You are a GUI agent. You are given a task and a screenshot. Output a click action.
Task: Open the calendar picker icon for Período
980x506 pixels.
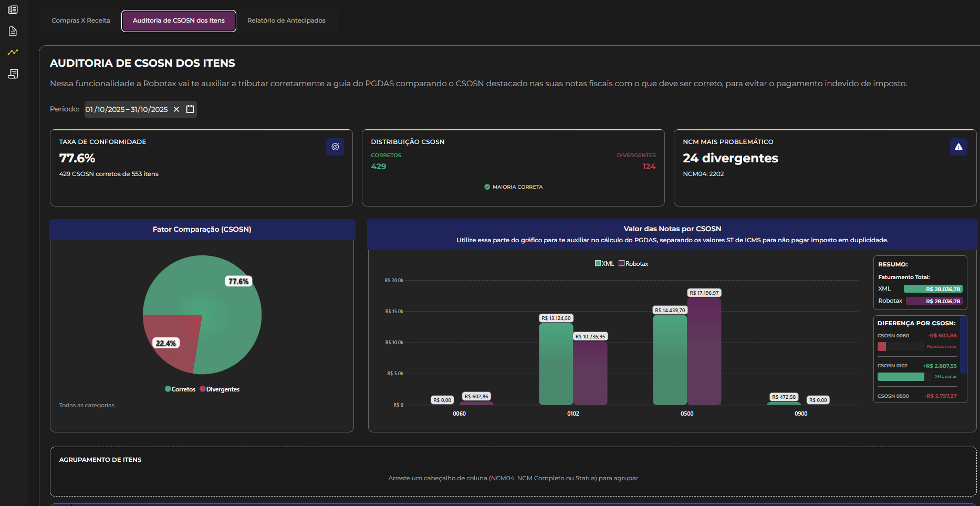190,109
